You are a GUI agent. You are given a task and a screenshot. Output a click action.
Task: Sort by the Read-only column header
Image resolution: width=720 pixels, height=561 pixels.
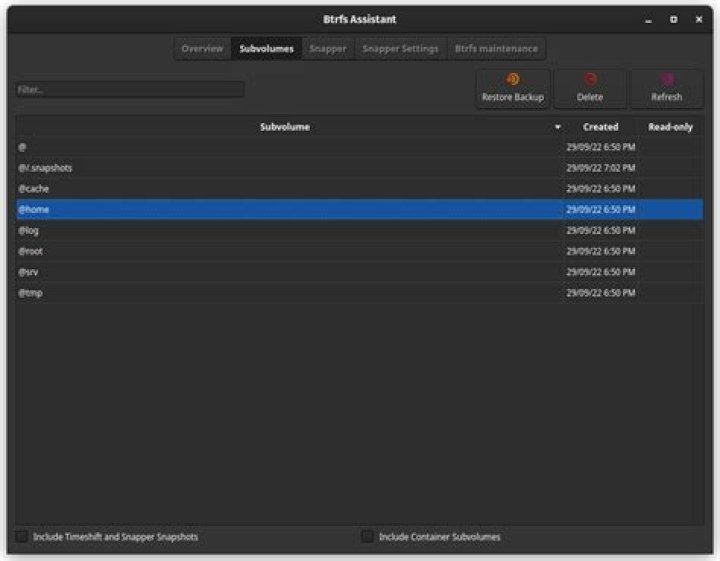pyautogui.click(x=670, y=127)
